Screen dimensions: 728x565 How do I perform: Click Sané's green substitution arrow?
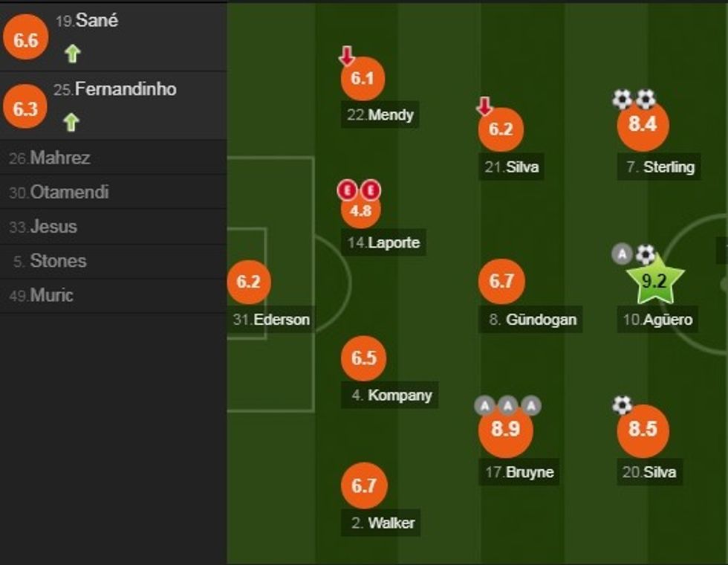[x=72, y=54]
